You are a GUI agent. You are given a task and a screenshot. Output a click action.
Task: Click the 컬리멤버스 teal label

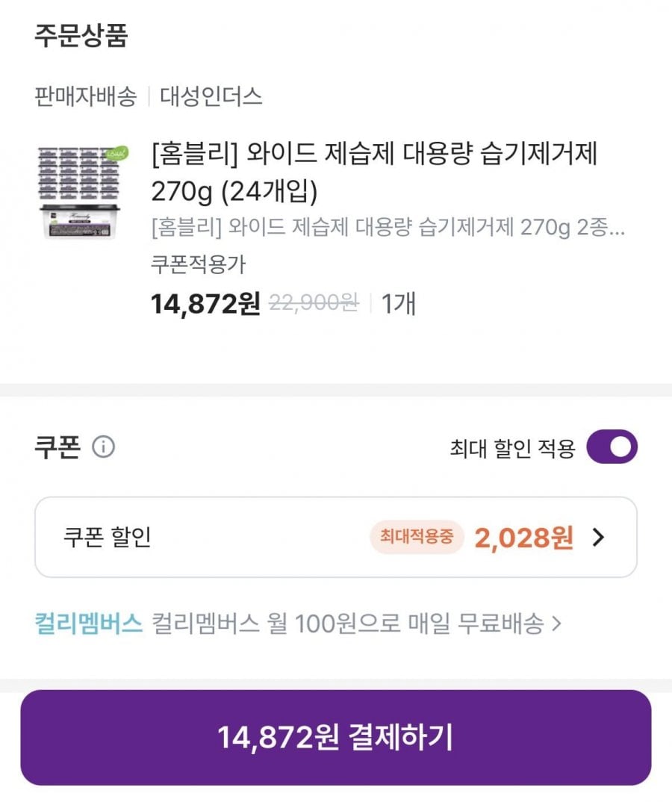(88, 624)
